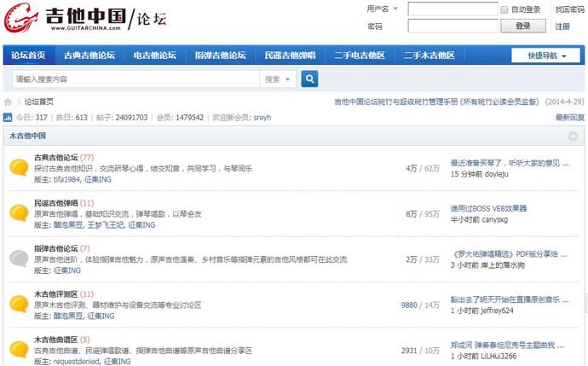Switch to the 电吉他论坛 tab
This screenshot has height=366, width=588.
[x=154, y=55]
